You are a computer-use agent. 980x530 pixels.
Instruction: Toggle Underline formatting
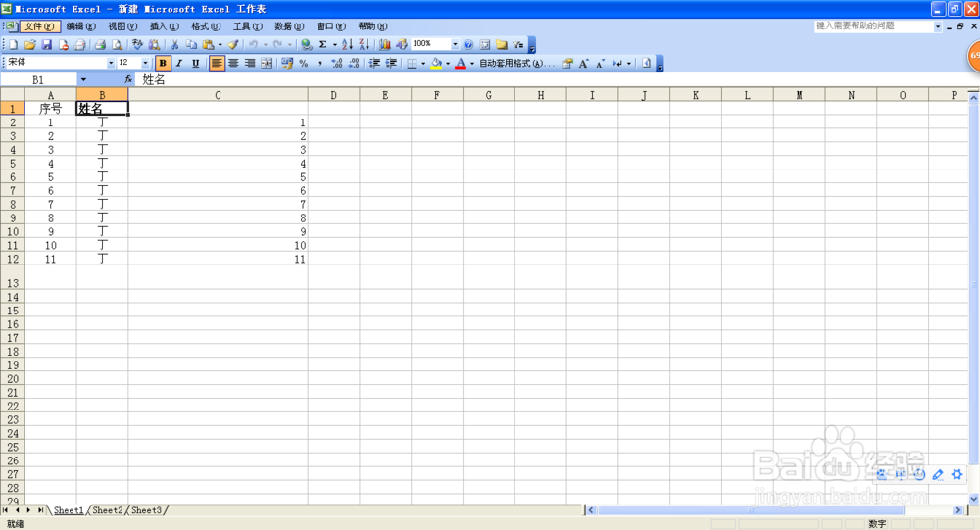pyautogui.click(x=196, y=63)
